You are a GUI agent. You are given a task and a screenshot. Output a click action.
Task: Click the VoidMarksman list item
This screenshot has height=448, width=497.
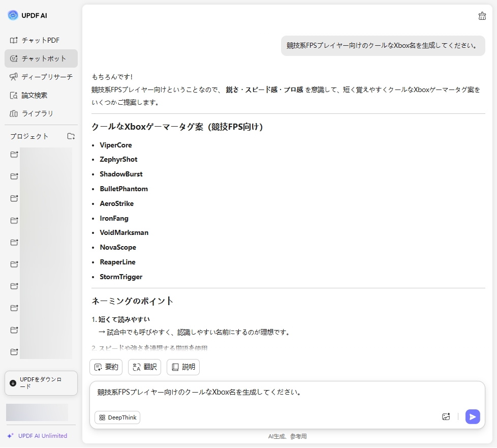124,233
